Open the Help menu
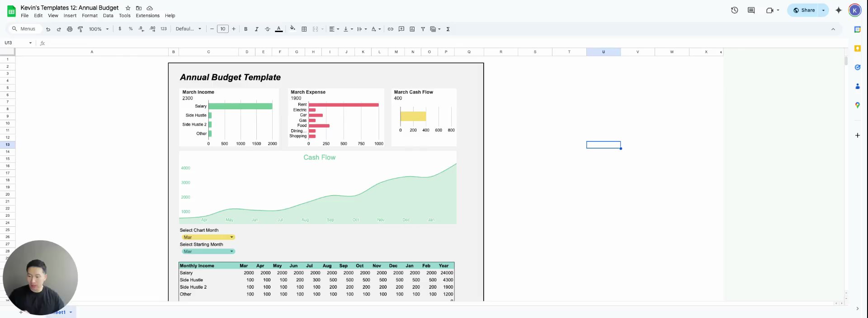The width and height of the screenshot is (868, 318). [170, 15]
